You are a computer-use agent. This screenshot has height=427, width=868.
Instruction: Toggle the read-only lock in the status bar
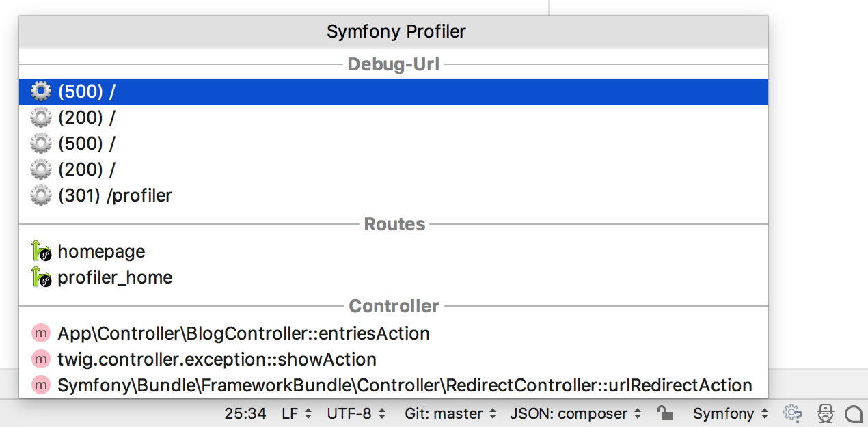click(x=665, y=413)
